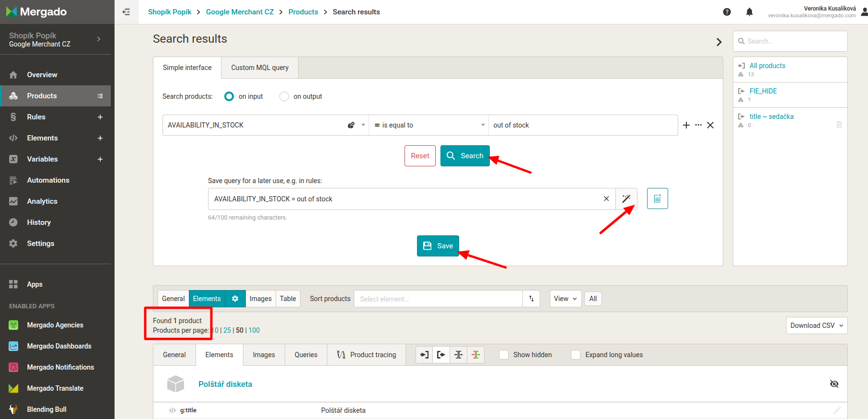868x419 pixels.
Task: Open the Sort products element selector
Action: click(438, 299)
